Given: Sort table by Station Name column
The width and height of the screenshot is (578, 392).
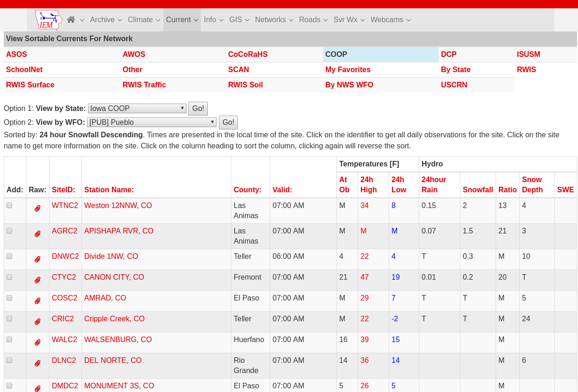Looking at the screenshot, I should (x=109, y=190).
